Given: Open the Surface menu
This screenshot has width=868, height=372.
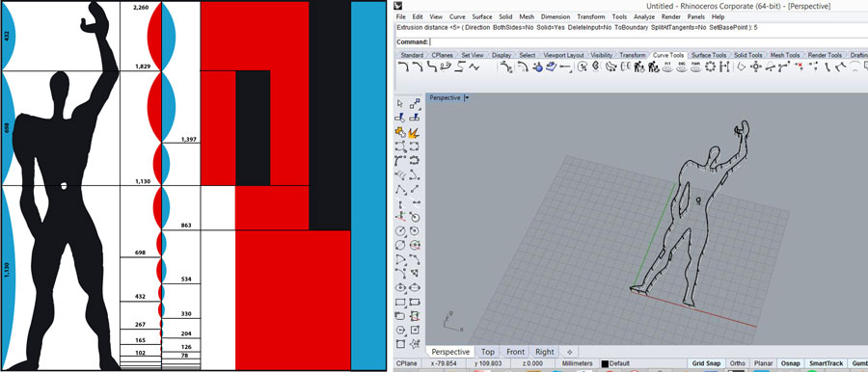Looking at the screenshot, I should pos(481,17).
